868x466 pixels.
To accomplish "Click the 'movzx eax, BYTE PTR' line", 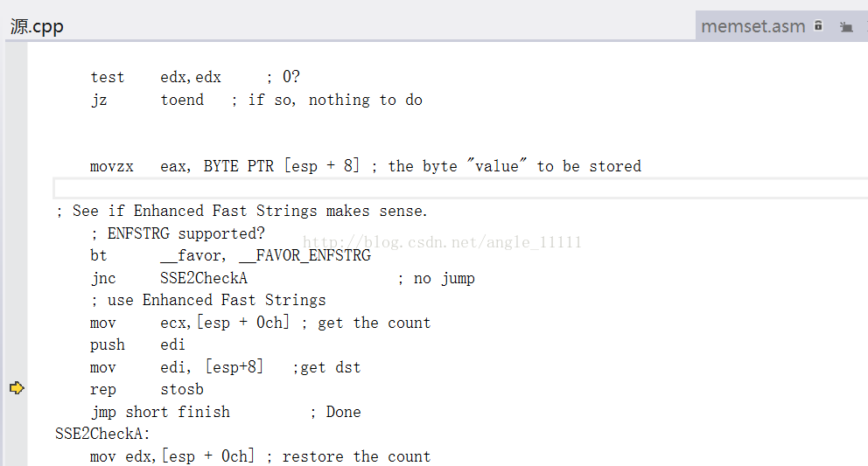I will click(x=366, y=166).
